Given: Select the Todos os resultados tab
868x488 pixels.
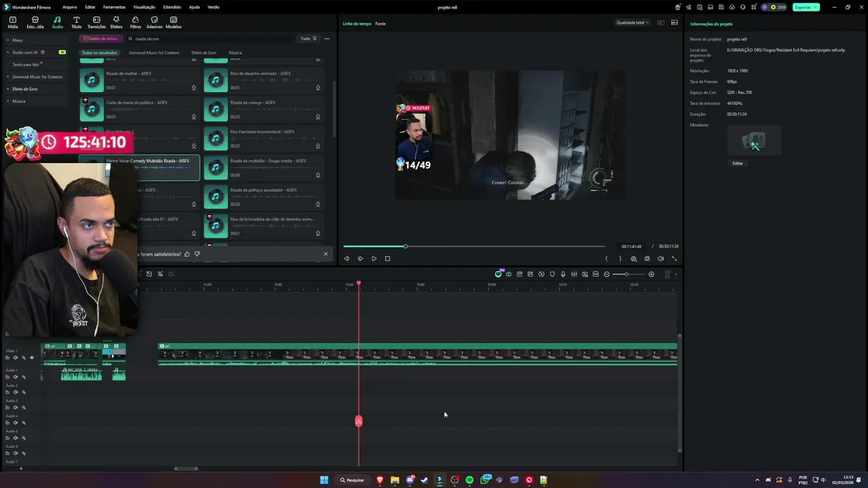Looking at the screenshot, I should [x=100, y=52].
